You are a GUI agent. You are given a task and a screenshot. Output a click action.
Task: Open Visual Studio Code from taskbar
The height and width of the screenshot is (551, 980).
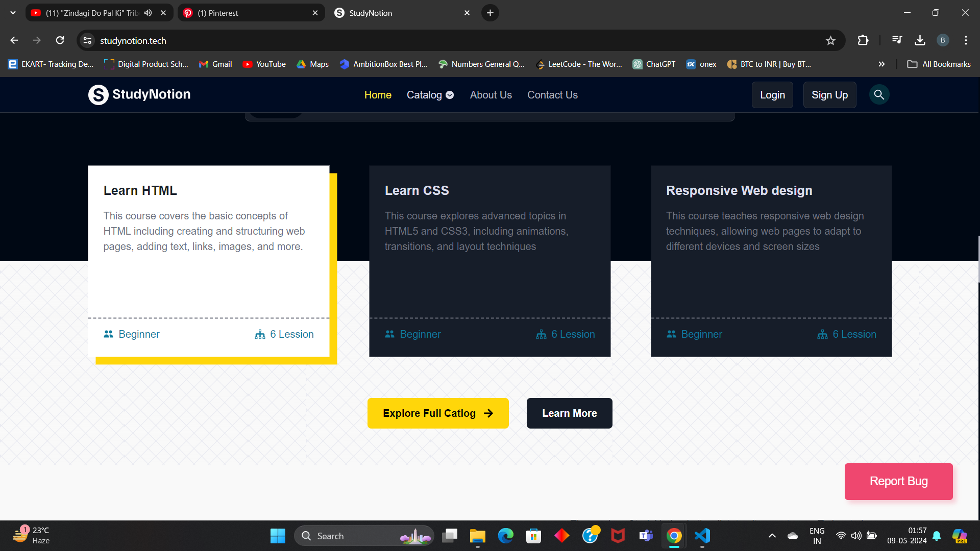tap(702, 536)
